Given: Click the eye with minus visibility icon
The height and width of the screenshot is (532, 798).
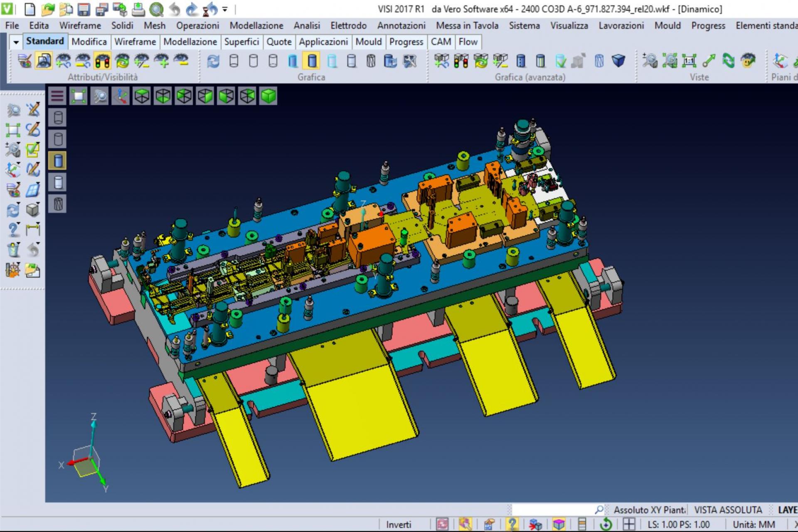Looking at the screenshot, I should 181,61.
